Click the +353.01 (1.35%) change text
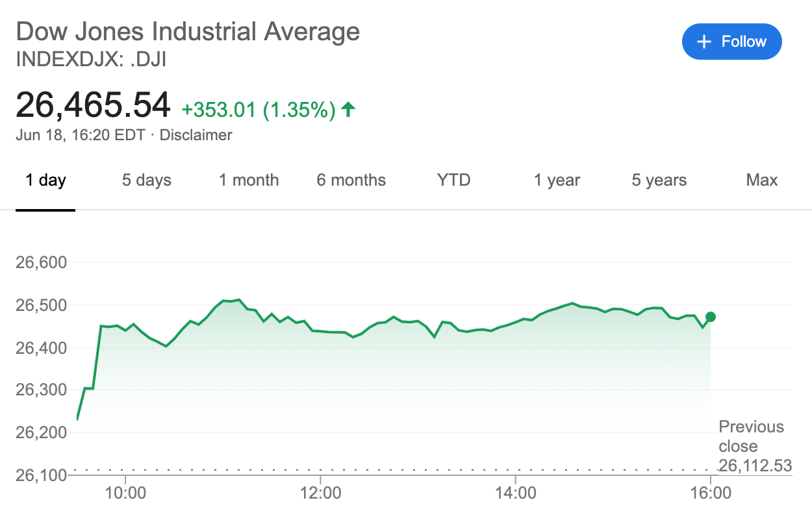 [x=259, y=110]
